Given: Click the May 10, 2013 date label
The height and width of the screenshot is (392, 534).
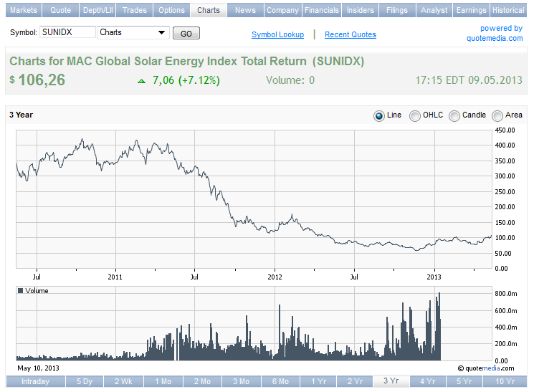Looking at the screenshot, I should (x=38, y=368).
